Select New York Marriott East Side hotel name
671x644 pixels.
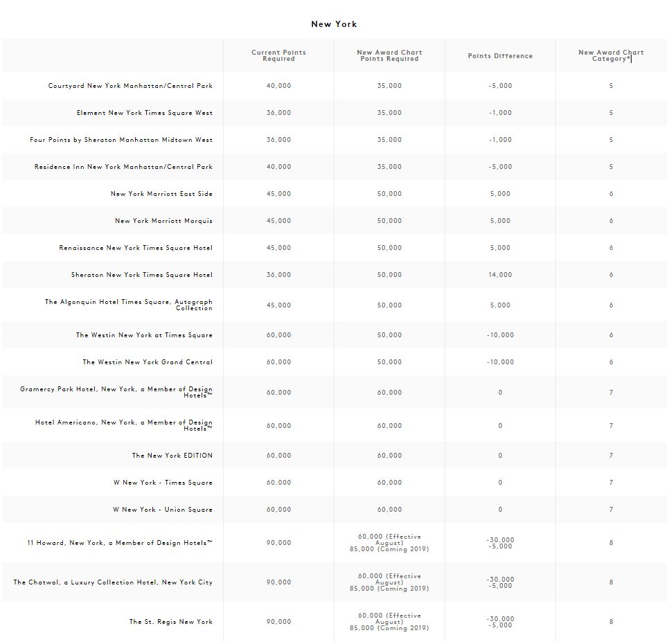pos(161,193)
